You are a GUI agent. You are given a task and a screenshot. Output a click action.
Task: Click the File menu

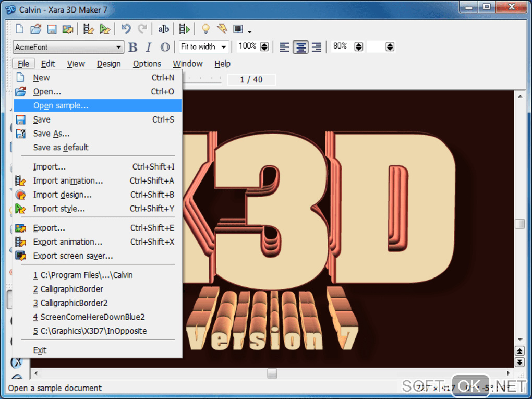click(23, 64)
